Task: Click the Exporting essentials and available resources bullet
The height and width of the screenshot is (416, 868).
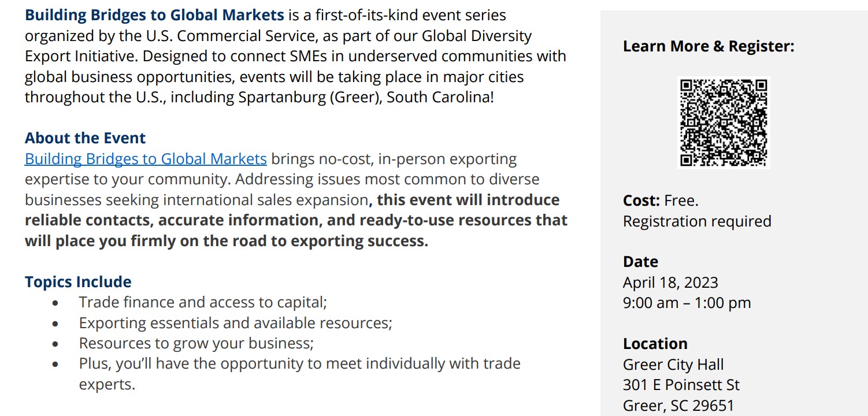Action: (x=235, y=323)
